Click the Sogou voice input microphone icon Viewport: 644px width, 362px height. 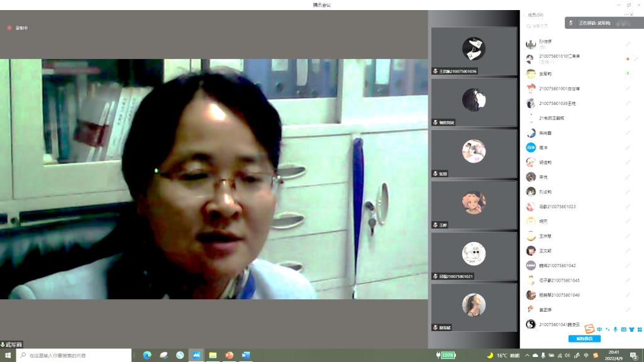[x=616, y=329]
